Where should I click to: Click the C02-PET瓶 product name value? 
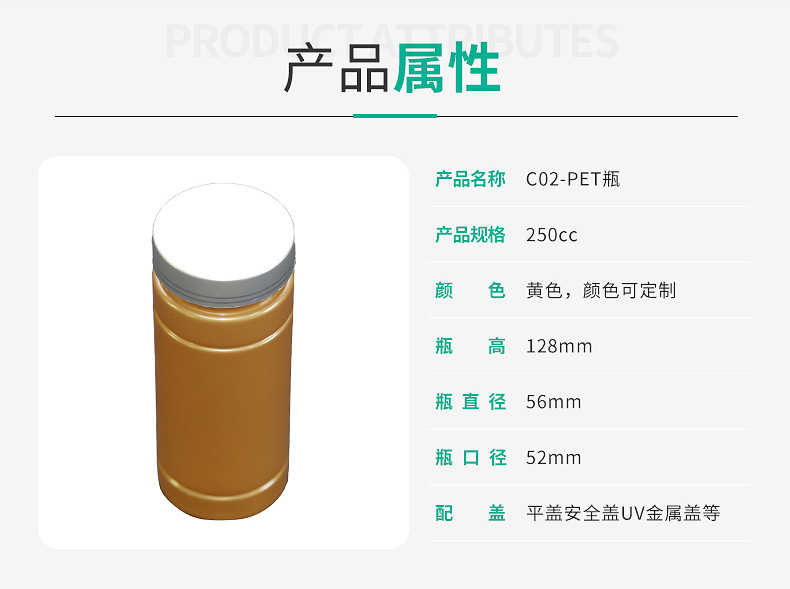[x=573, y=179]
